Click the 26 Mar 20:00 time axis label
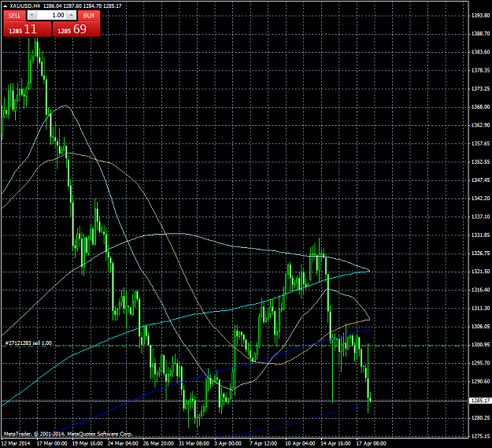Screen dimensions: 492x448 158,443
